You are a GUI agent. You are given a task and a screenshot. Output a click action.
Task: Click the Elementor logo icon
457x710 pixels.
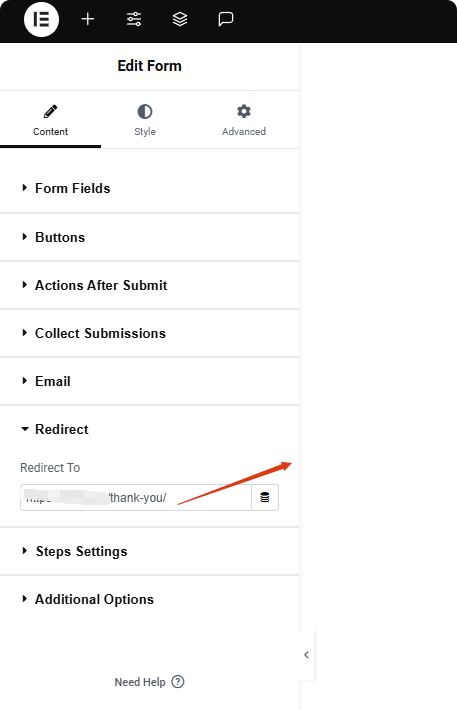tap(41, 19)
